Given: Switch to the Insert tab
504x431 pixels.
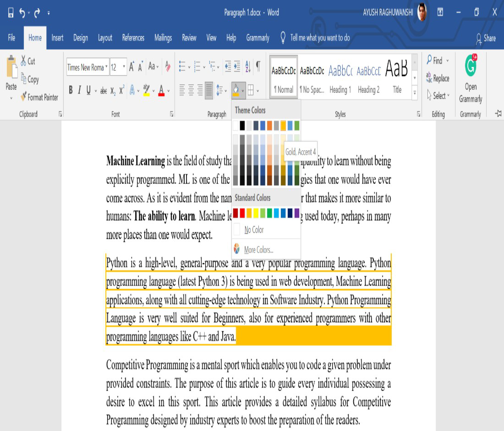Looking at the screenshot, I should click(x=58, y=38).
